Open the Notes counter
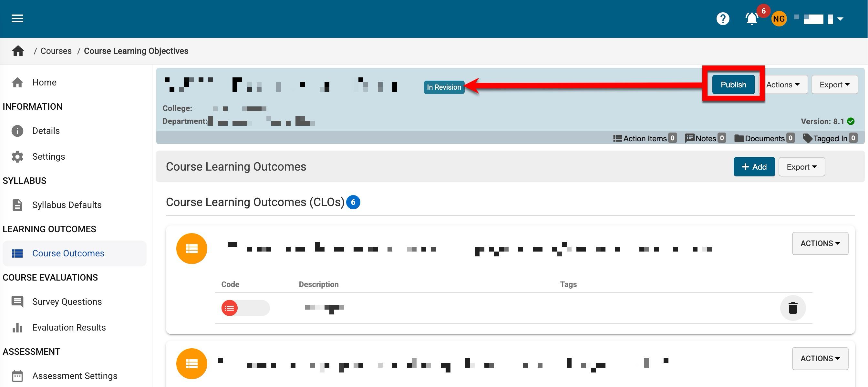This screenshot has height=387, width=868. [705, 138]
